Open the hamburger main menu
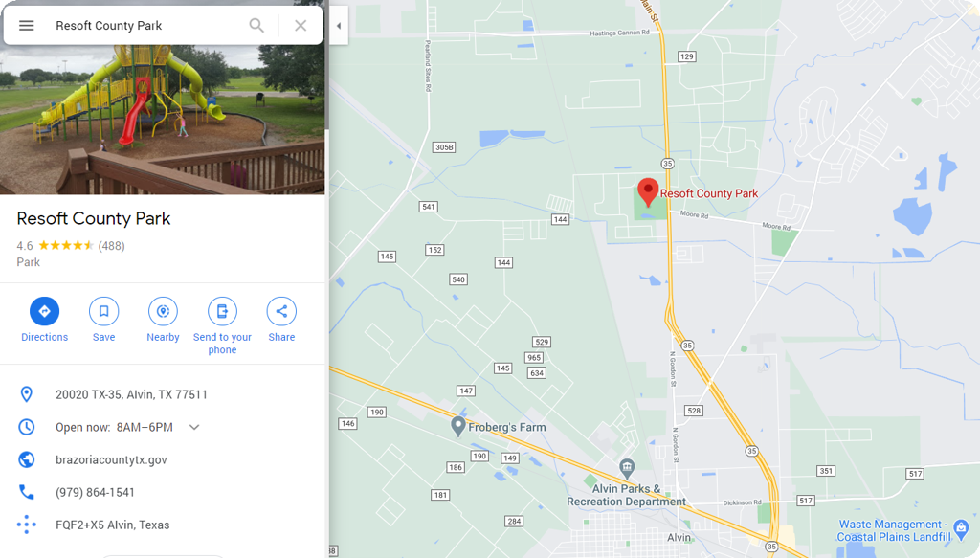The image size is (980, 558). click(x=26, y=26)
